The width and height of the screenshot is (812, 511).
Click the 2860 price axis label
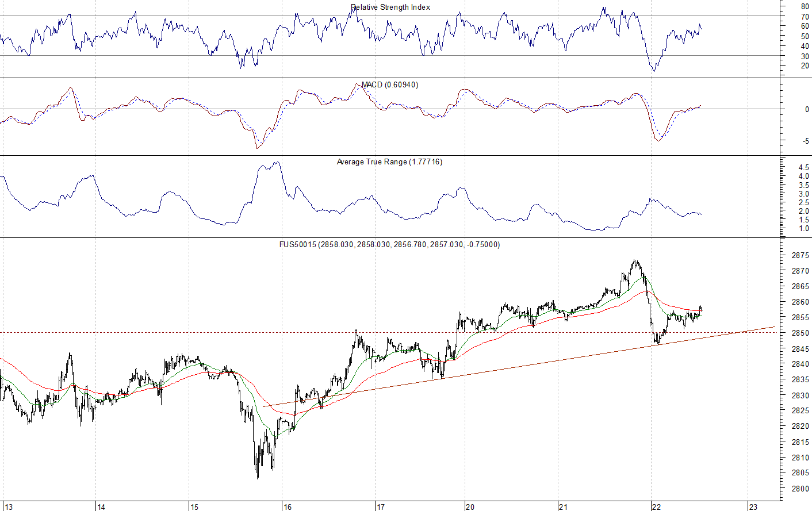pyautogui.click(x=800, y=302)
